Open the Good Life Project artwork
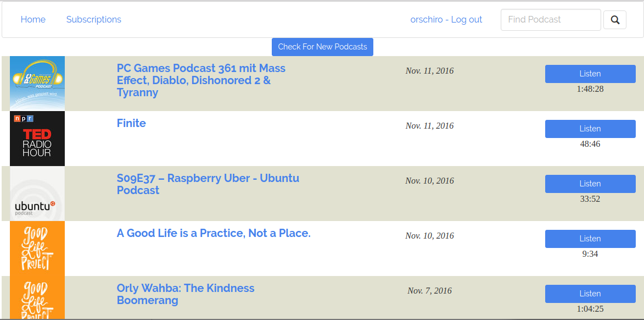The image size is (644, 320). [37, 248]
